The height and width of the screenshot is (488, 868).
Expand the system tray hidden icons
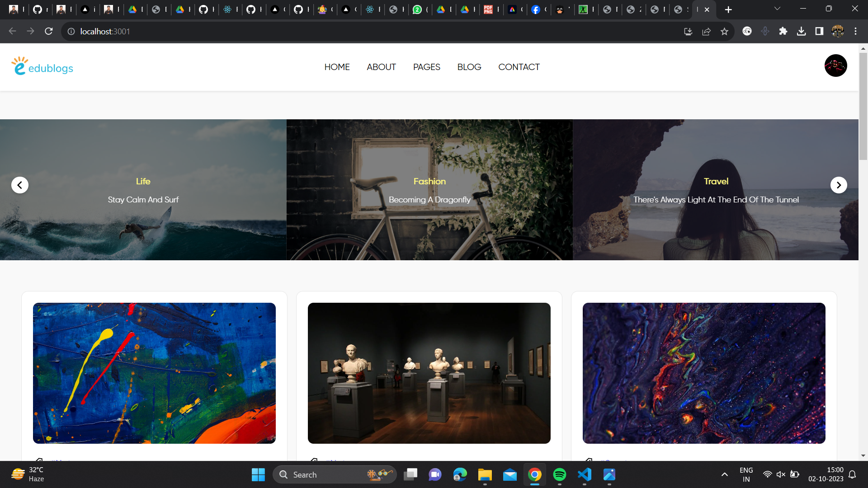(724, 474)
